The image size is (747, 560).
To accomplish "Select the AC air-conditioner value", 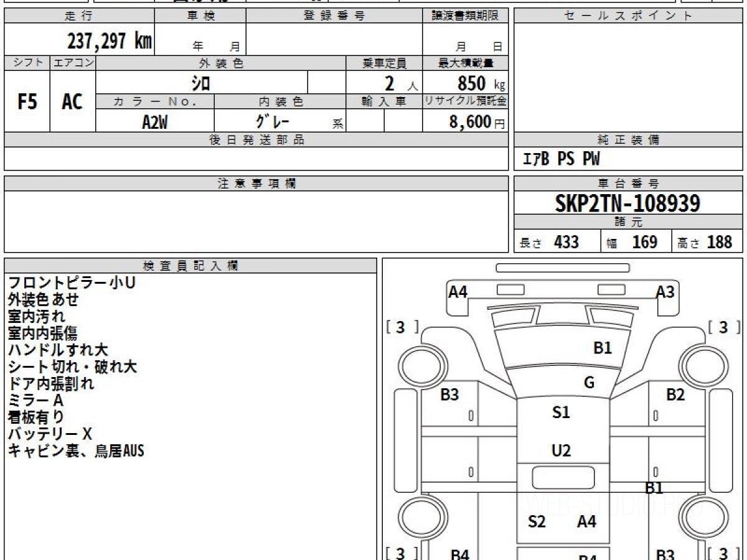I will pos(72,101).
